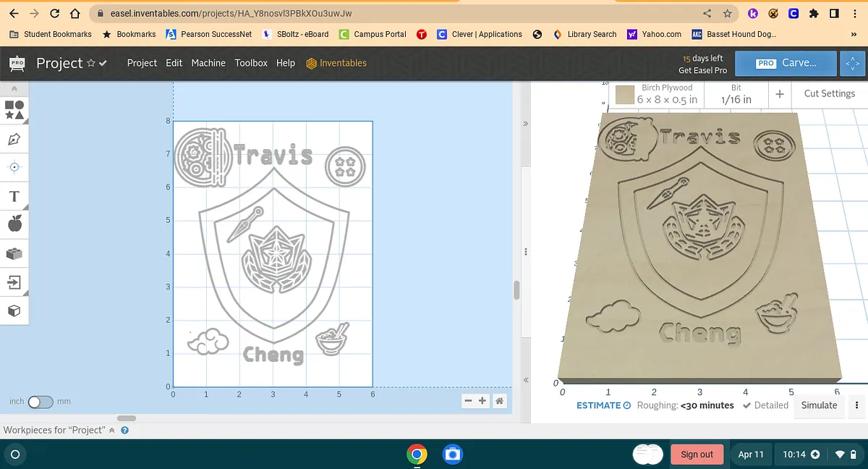Open Cut Settings panel

(829, 93)
